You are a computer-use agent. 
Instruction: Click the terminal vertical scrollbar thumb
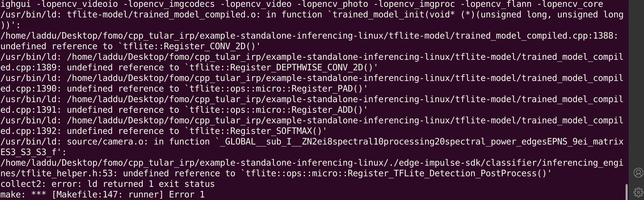(x=626, y=192)
